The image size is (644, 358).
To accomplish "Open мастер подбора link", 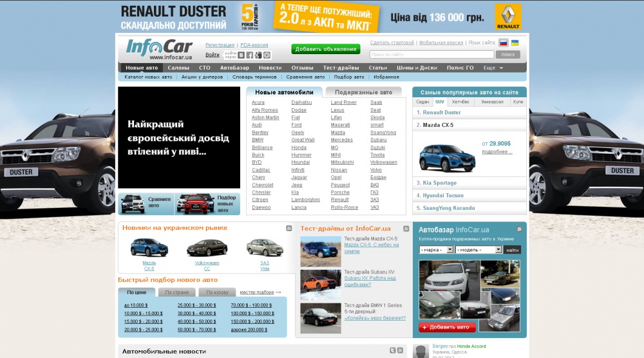I will point(257,292).
